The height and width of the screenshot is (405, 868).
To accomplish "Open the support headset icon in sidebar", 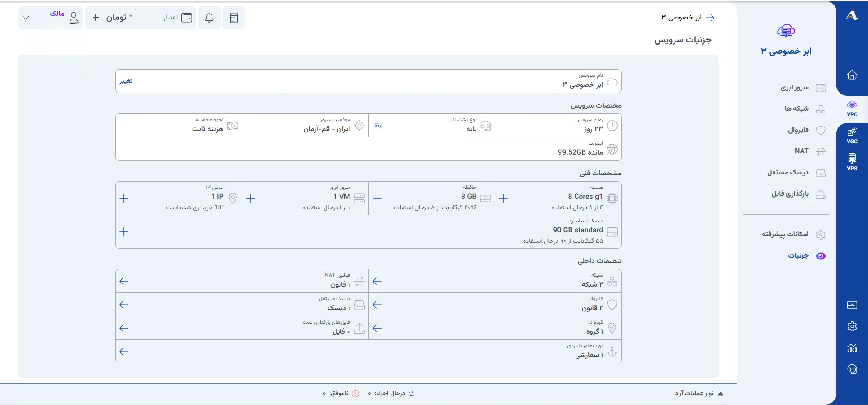I will click(x=852, y=369).
